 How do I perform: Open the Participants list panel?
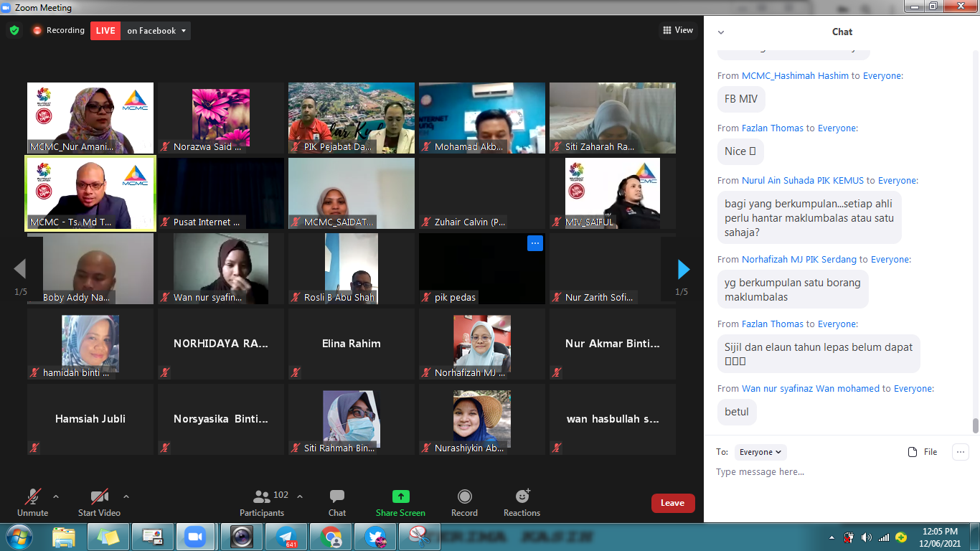(263, 496)
